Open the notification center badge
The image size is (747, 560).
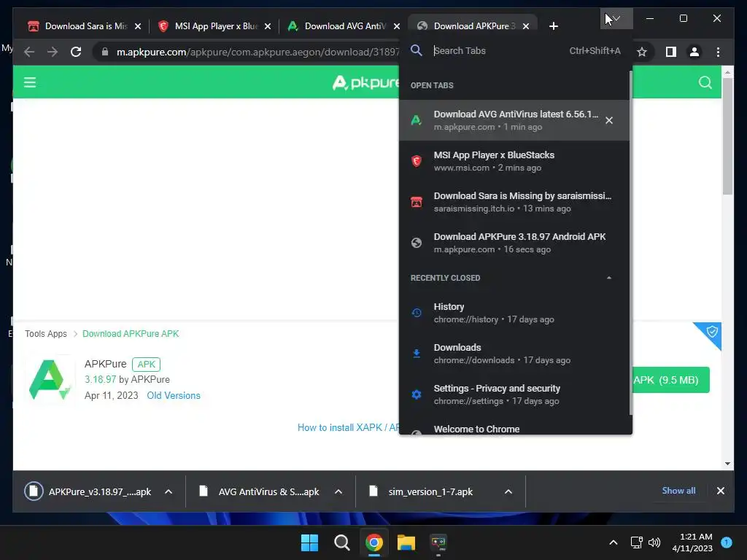pyautogui.click(x=727, y=542)
